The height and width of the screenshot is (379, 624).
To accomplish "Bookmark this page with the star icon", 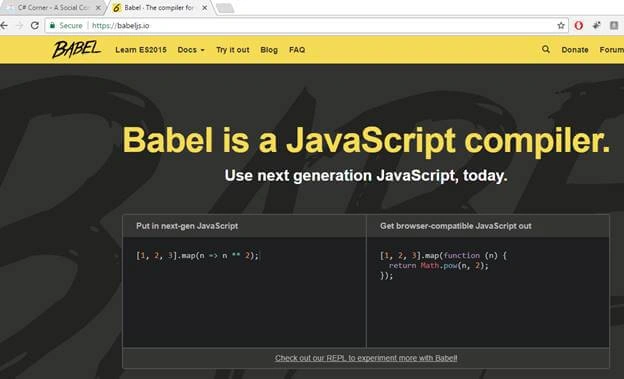I will point(561,25).
